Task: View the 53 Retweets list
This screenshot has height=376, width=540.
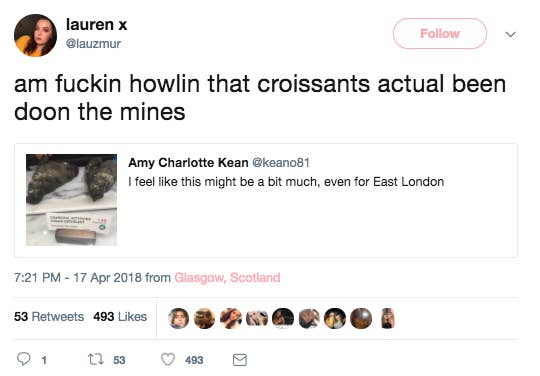Action: coord(49,316)
